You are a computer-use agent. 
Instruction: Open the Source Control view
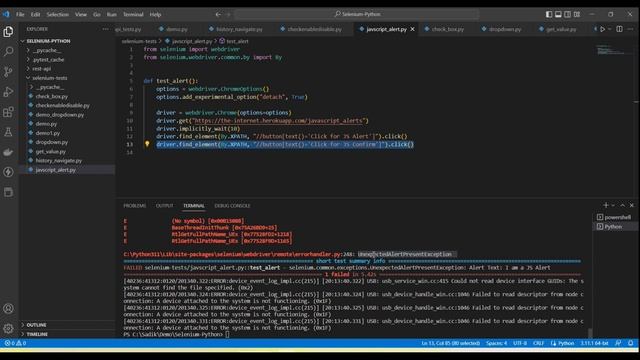8,72
